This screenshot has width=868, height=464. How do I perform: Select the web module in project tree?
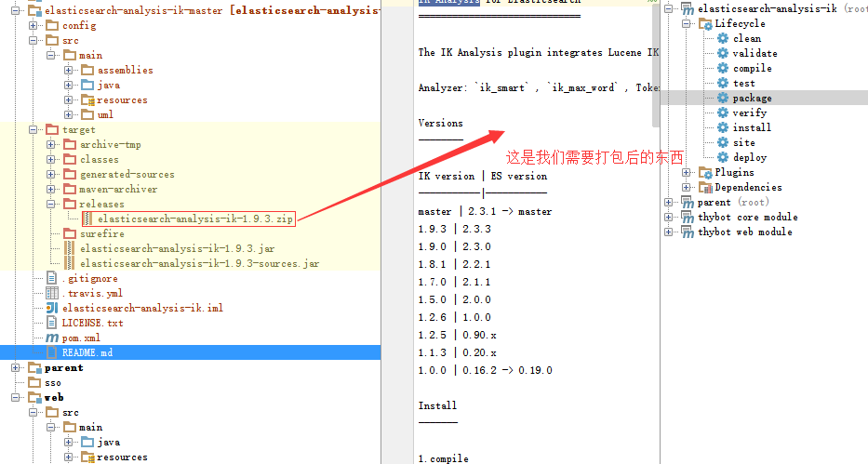point(54,398)
